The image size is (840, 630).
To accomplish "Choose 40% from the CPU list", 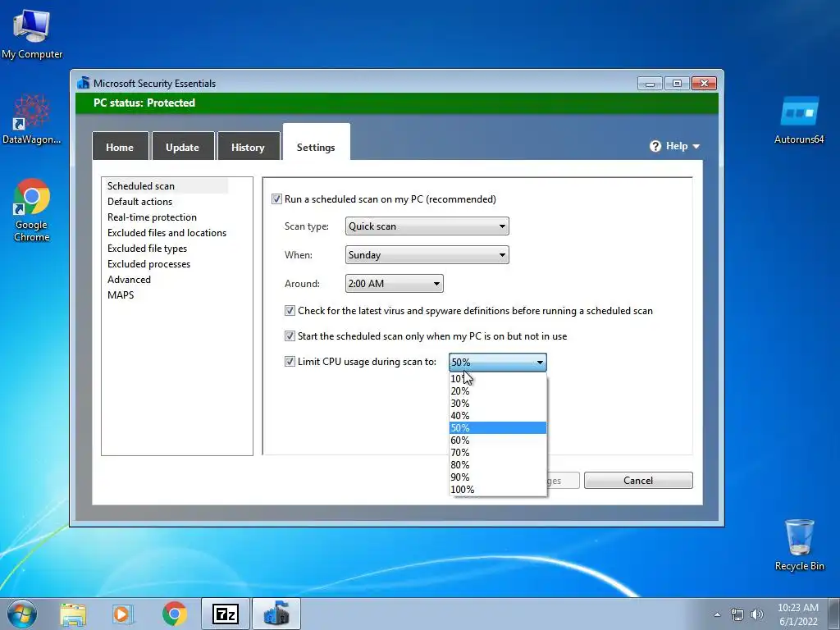I will (x=498, y=416).
